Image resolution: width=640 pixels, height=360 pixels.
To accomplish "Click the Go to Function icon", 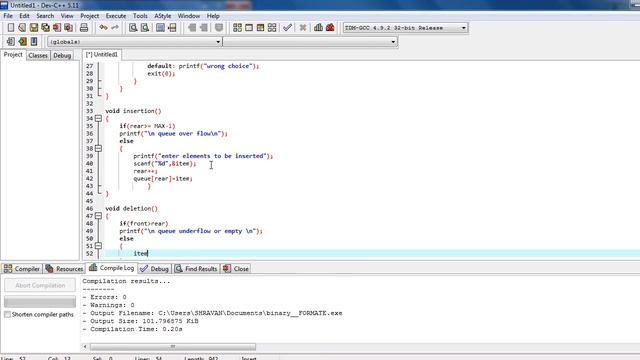I will click(160, 28).
